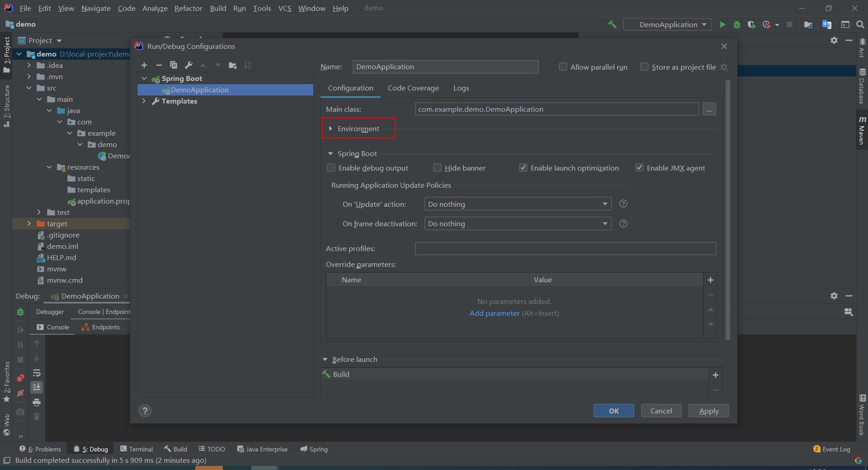
Task: Click the Build project hammer icon
Action: pyautogui.click(x=613, y=24)
